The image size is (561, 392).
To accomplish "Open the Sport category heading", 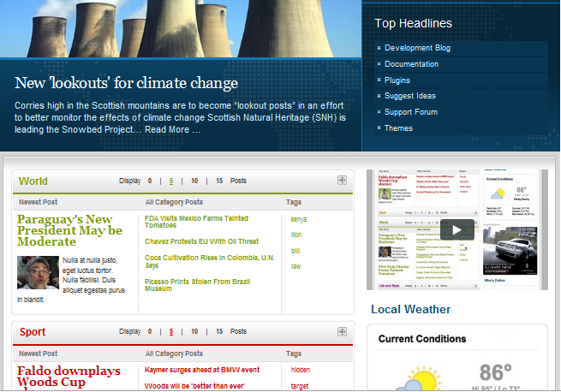I will tap(33, 332).
